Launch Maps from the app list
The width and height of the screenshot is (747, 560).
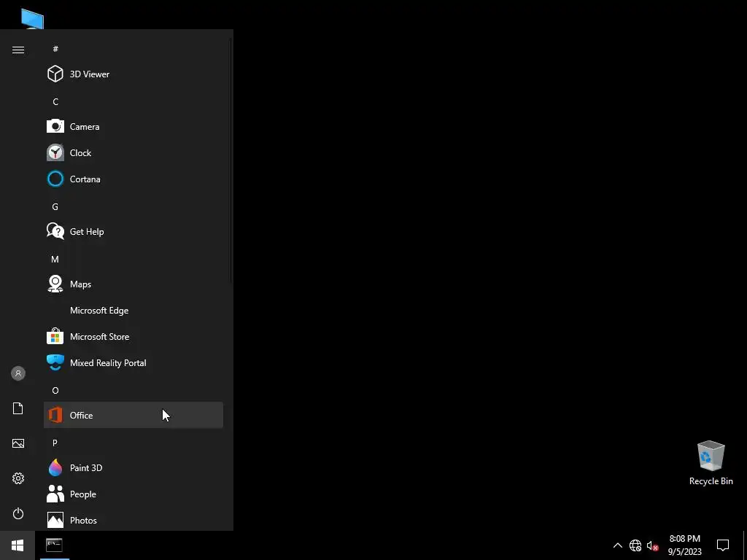click(133, 284)
